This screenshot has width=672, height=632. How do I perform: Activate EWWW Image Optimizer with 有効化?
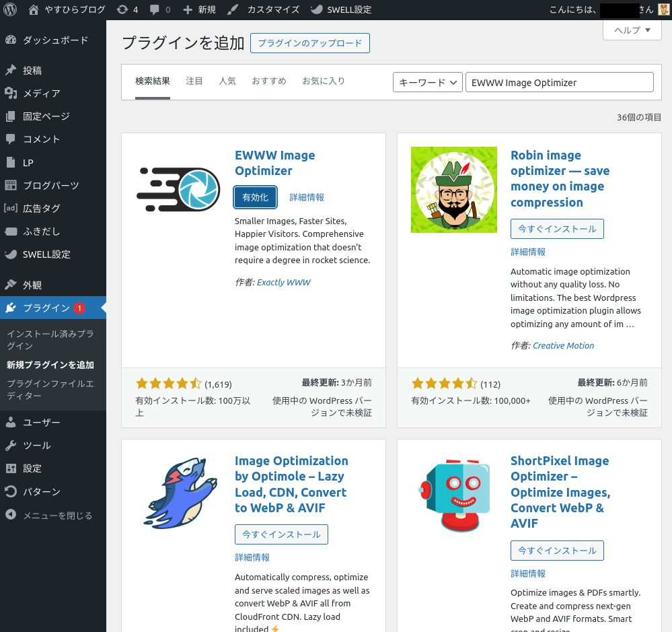point(255,197)
